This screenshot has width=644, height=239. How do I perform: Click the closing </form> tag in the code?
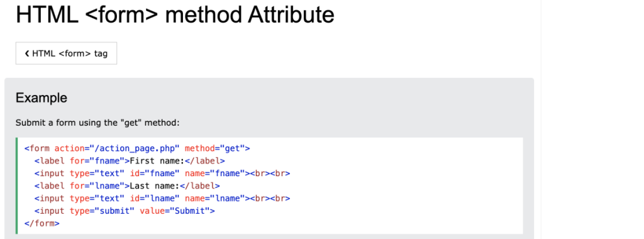[x=42, y=224]
